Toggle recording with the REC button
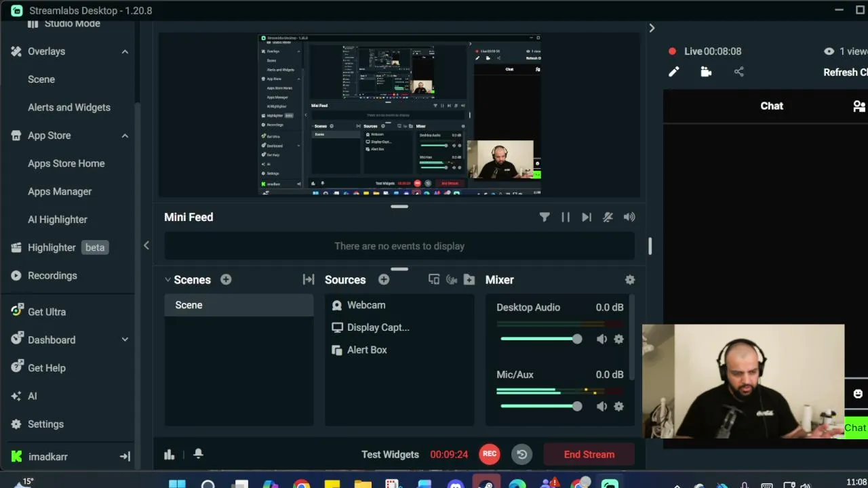This screenshot has height=488, width=868. pos(490,454)
